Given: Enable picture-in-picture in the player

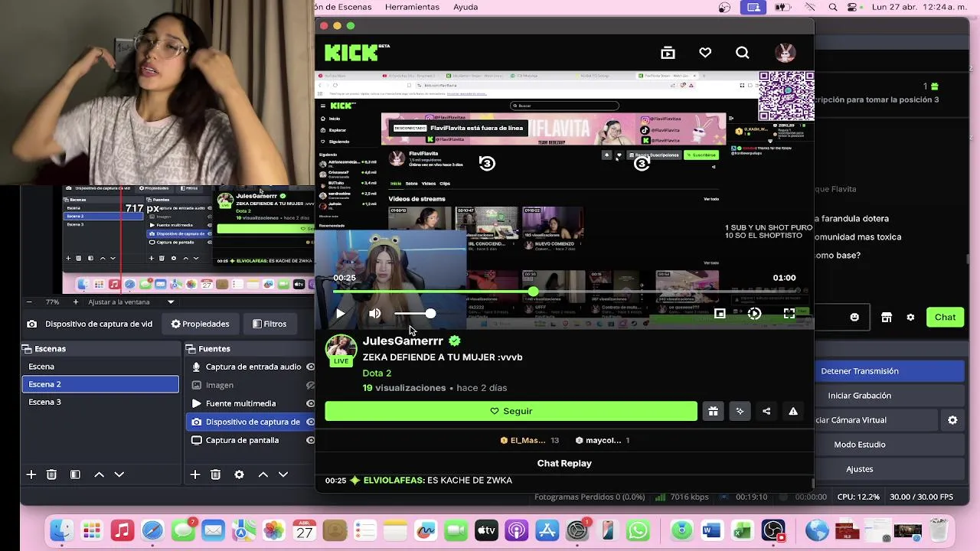Looking at the screenshot, I should click(720, 314).
